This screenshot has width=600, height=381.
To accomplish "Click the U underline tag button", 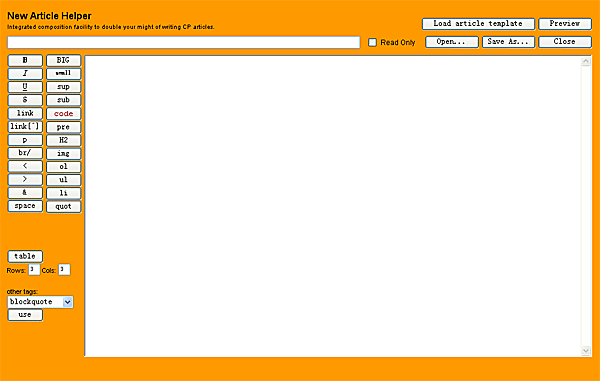I will pos(25,87).
